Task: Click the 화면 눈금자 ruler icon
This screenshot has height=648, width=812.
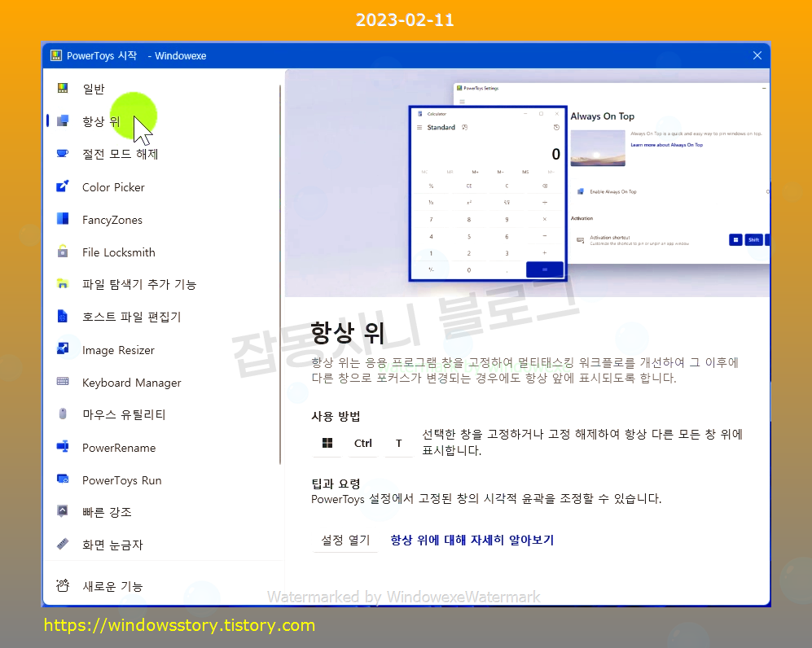Action: (63, 544)
